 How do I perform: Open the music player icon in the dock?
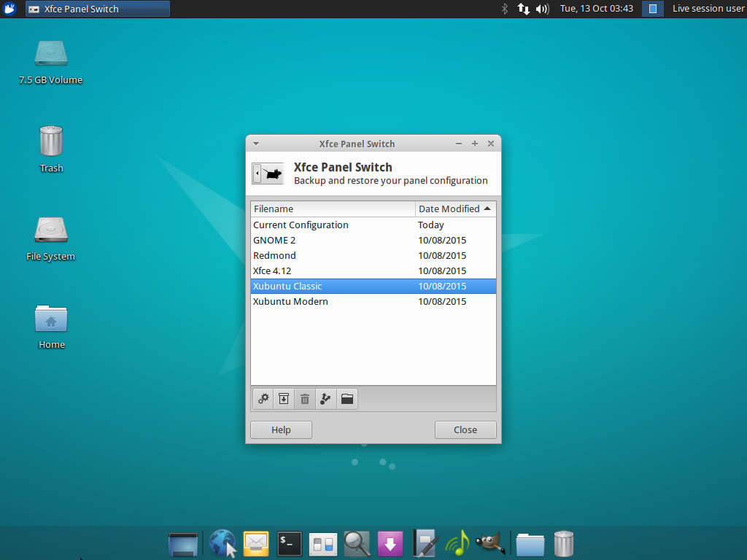pos(457,543)
